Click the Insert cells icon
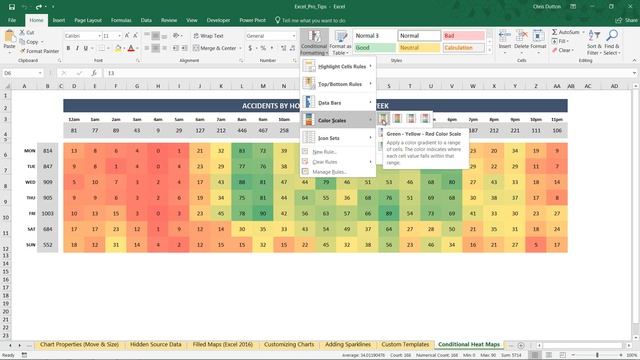Image resolution: width=640 pixels, height=360 pixels. (x=504, y=36)
